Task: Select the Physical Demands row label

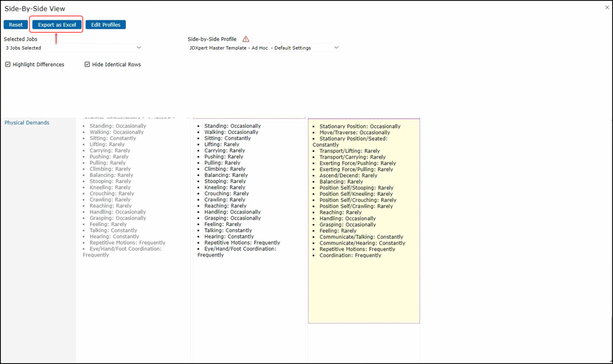Action: 27,123
